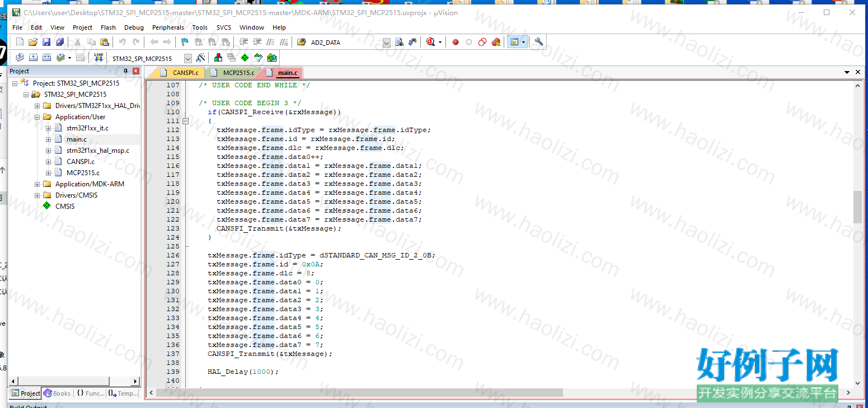Viewport: 868px width, 408px height.
Task: Expand the stm32f1xx_it.c file node
Action: (49, 128)
